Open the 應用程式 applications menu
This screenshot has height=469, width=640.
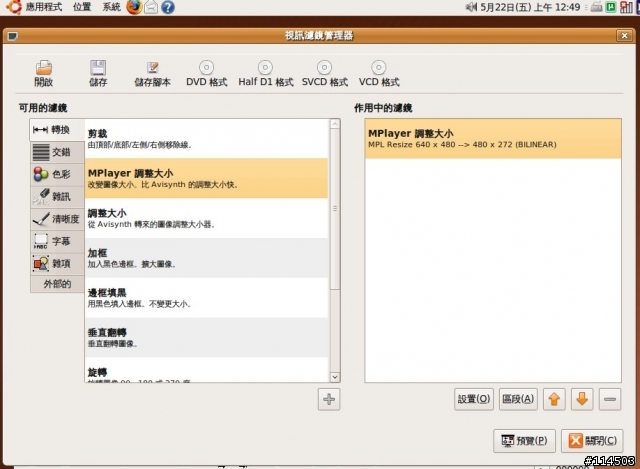pos(44,7)
